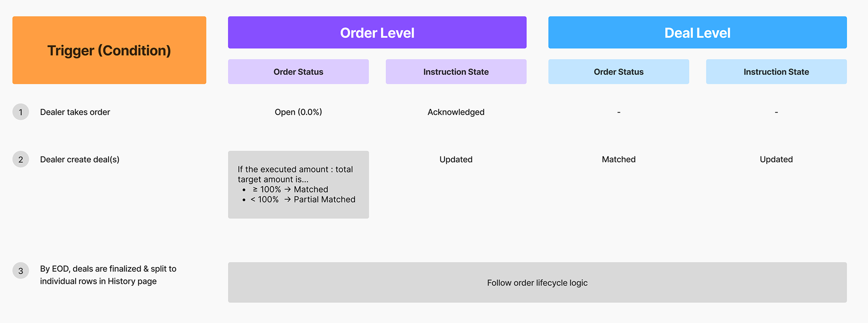This screenshot has height=323, width=868.
Task: Click "Updated" under Deal Level Instruction State
Action: 776,159
